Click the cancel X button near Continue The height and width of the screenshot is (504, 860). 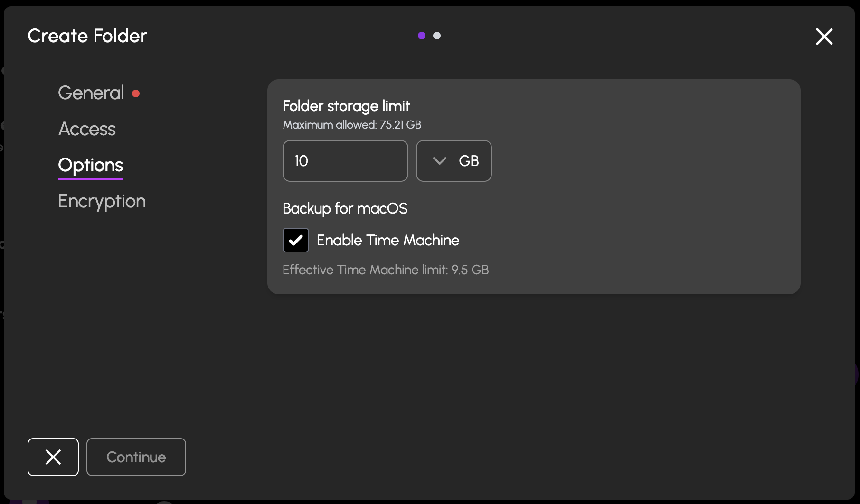(53, 457)
